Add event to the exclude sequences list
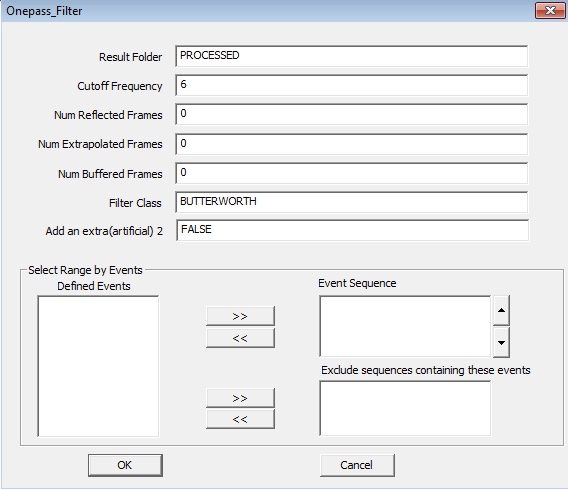This screenshot has width=568, height=489. pos(240,398)
